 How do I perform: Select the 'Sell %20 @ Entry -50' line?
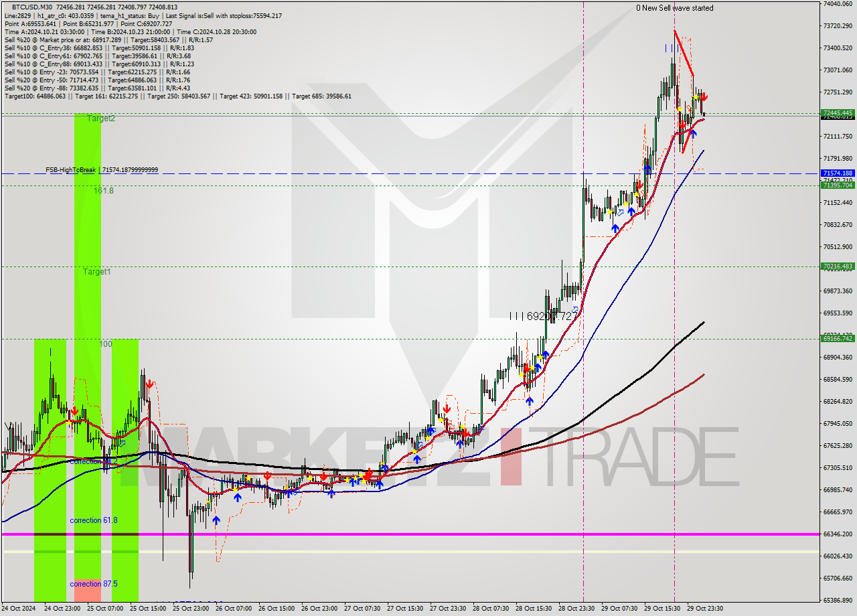click(x=97, y=80)
